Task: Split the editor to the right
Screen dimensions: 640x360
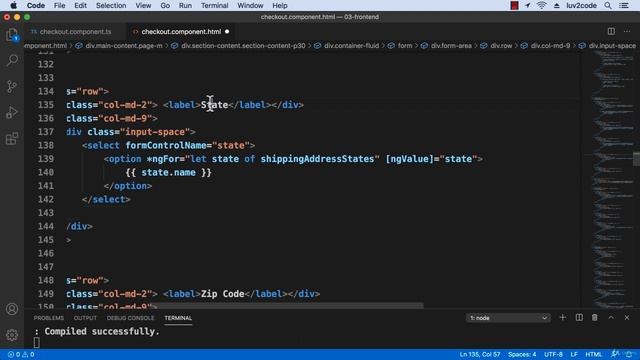Action: point(611,31)
